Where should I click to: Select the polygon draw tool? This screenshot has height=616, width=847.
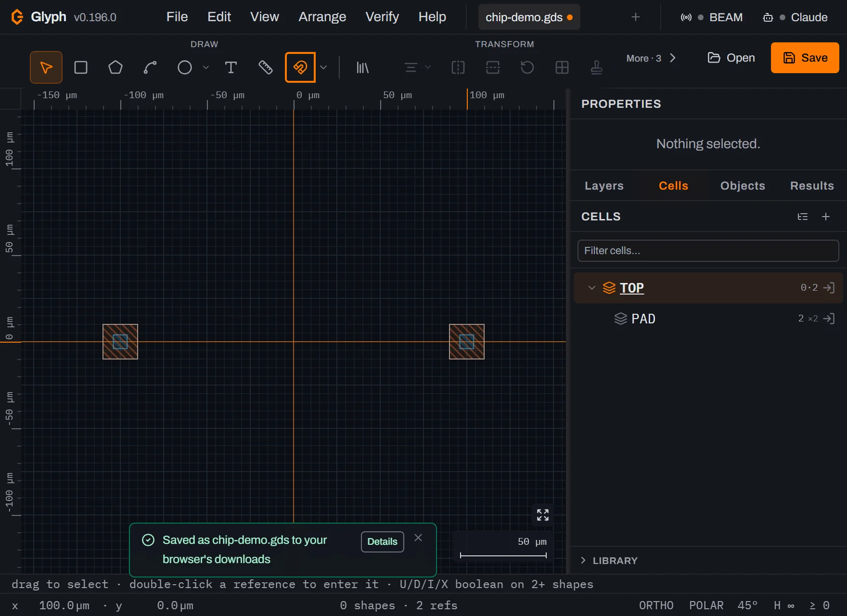[x=115, y=67]
